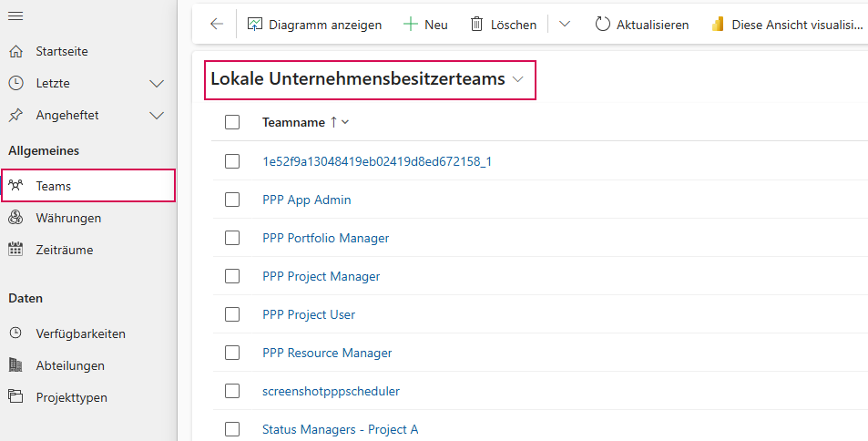The height and width of the screenshot is (441, 868).
Task: Toggle the select-all checkbox in header
Action: (x=232, y=122)
